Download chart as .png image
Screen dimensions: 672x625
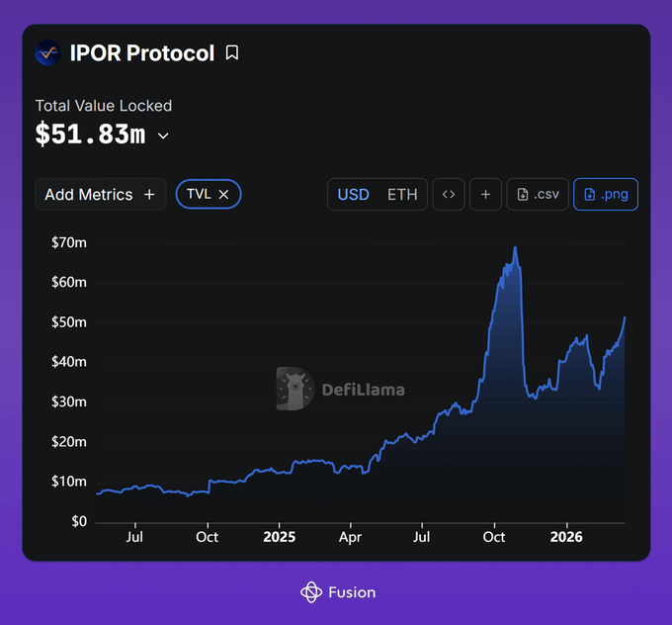coord(605,195)
